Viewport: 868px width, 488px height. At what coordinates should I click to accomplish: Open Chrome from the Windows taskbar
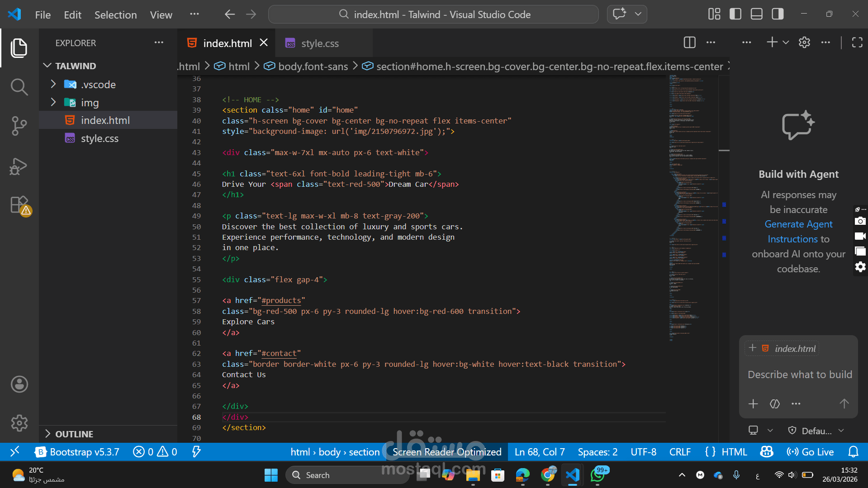[547, 475]
